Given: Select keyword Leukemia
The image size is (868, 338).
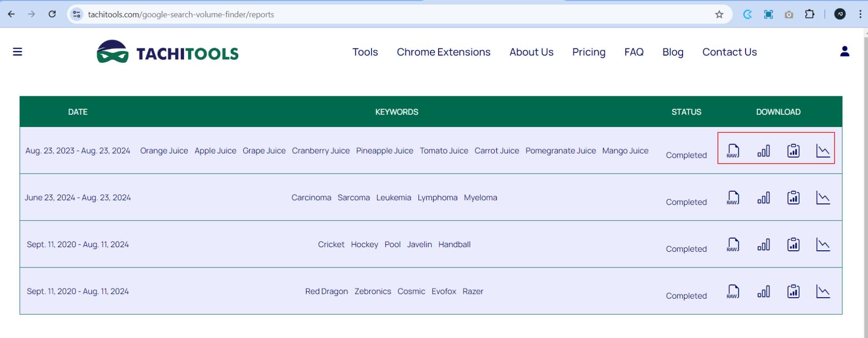Looking at the screenshot, I should pyautogui.click(x=393, y=198).
